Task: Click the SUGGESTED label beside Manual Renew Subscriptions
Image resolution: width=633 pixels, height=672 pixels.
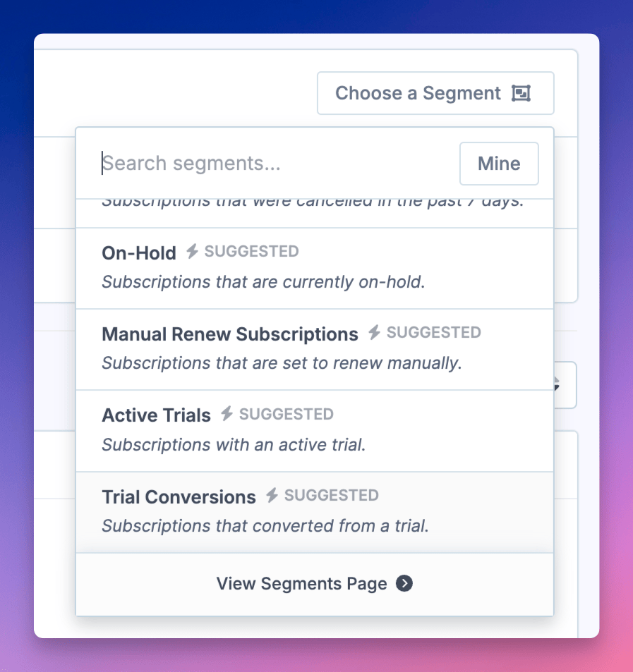Action: [433, 333]
